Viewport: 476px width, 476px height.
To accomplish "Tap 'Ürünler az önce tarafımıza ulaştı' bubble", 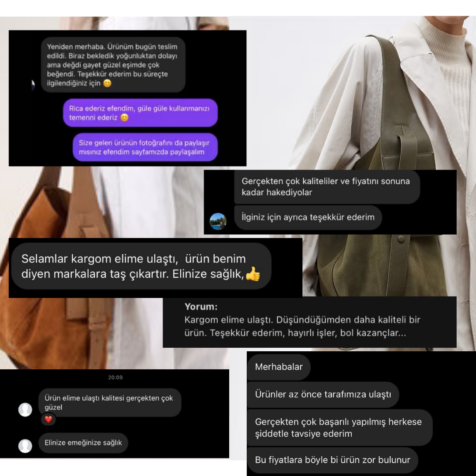I will [323, 394].
